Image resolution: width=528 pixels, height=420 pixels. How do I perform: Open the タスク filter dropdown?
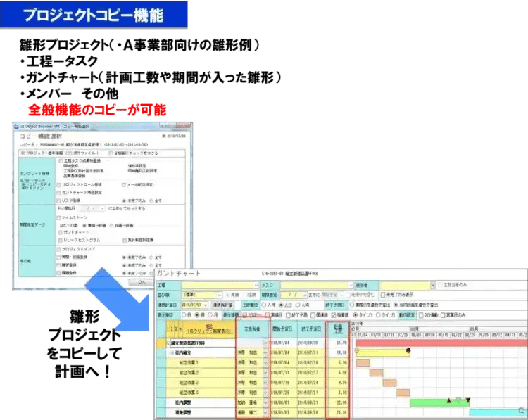pyautogui.click(x=350, y=286)
